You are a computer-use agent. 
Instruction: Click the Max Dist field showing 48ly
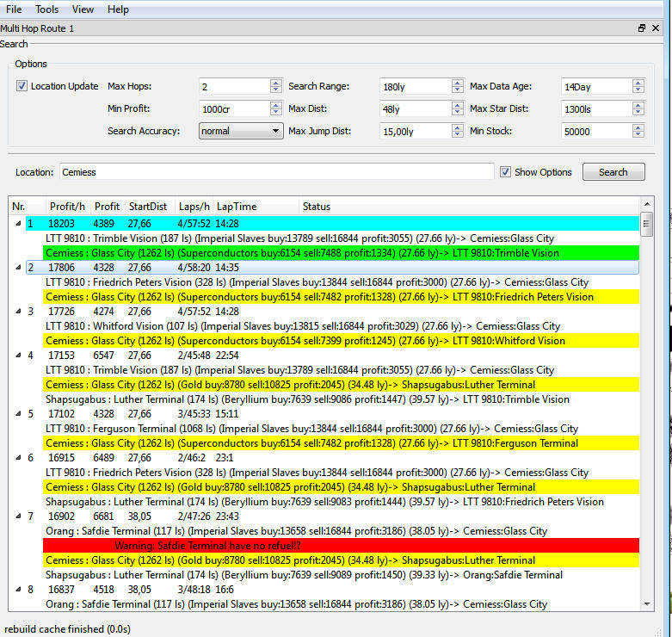point(416,108)
